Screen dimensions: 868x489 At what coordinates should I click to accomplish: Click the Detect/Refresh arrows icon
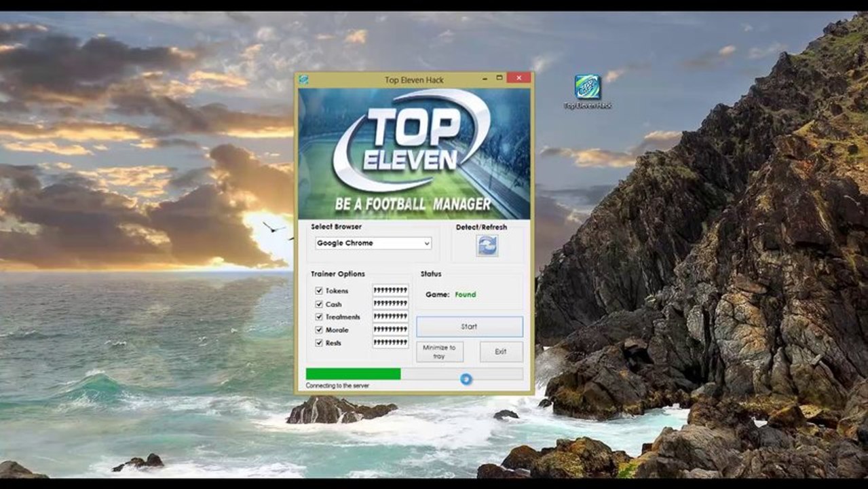click(487, 245)
